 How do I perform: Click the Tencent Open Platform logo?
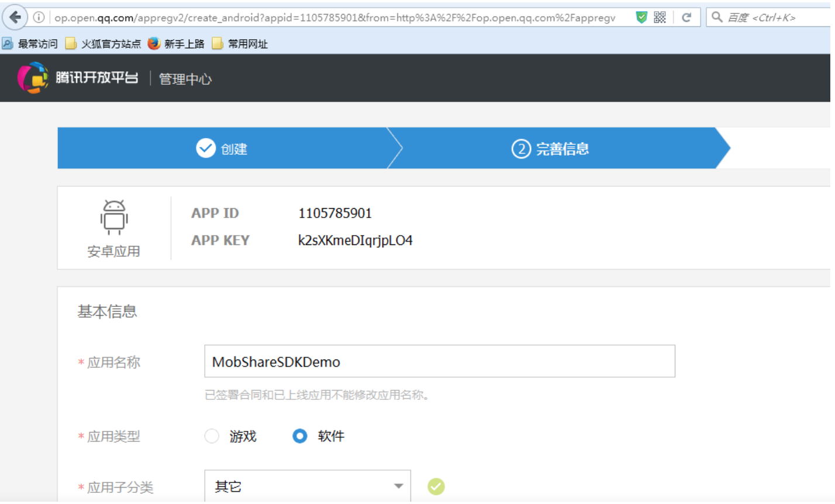point(78,78)
